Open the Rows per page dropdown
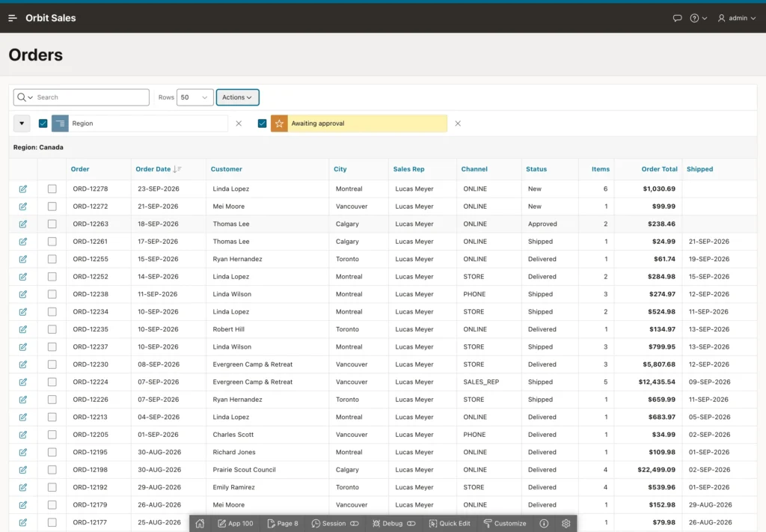This screenshot has width=766, height=532. [x=195, y=97]
